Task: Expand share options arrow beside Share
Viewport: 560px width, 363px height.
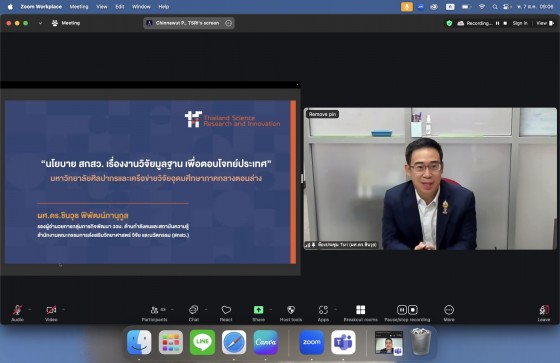Action: click(x=271, y=309)
